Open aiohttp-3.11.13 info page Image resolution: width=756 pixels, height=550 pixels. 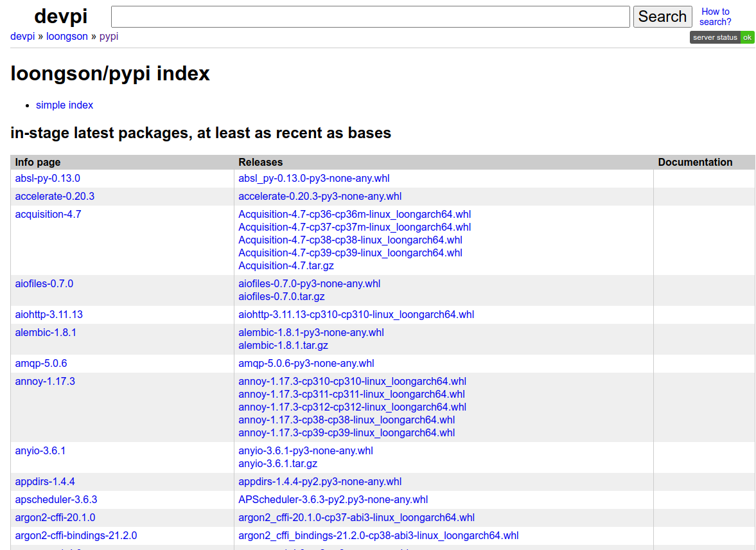point(49,315)
